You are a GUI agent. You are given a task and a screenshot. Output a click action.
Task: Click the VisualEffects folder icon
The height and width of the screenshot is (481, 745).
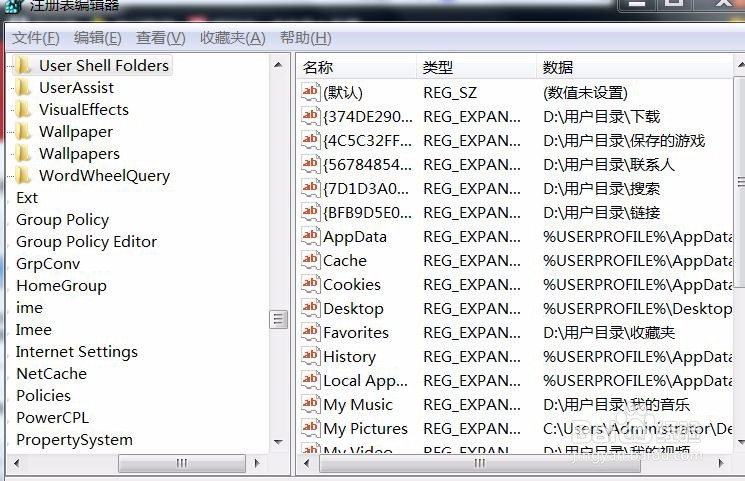coord(23,109)
